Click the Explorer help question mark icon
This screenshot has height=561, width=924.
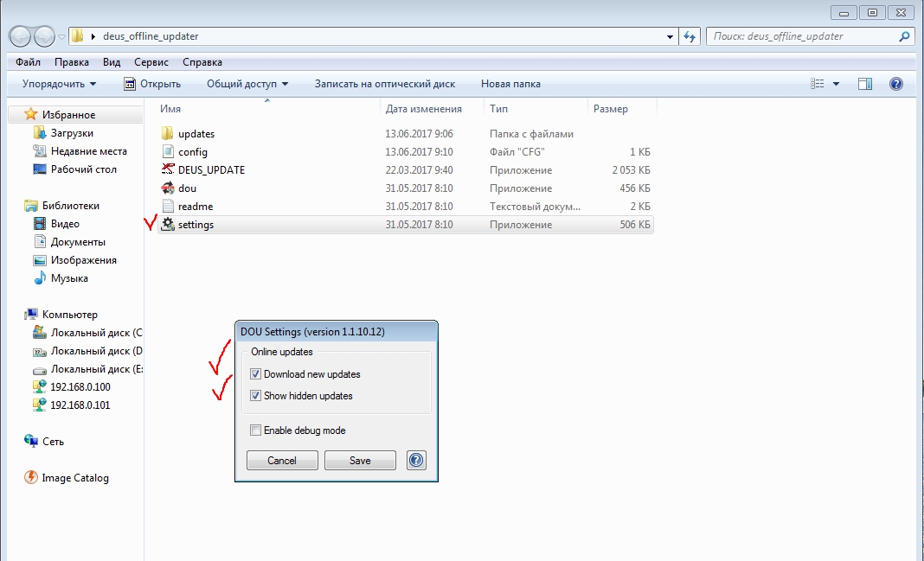click(x=896, y=84)
